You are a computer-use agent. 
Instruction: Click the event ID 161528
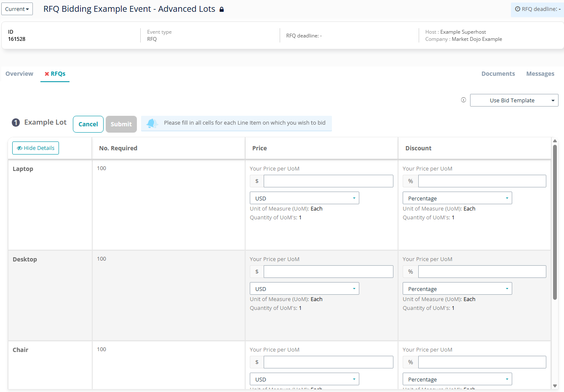pos(16,39)
